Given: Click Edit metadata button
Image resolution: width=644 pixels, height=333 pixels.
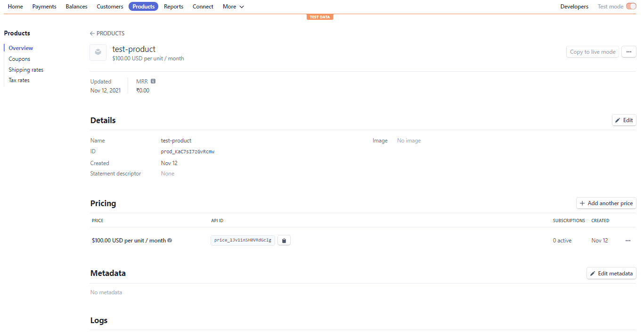Looking at the screenshot, I should [x=611, y=274].
